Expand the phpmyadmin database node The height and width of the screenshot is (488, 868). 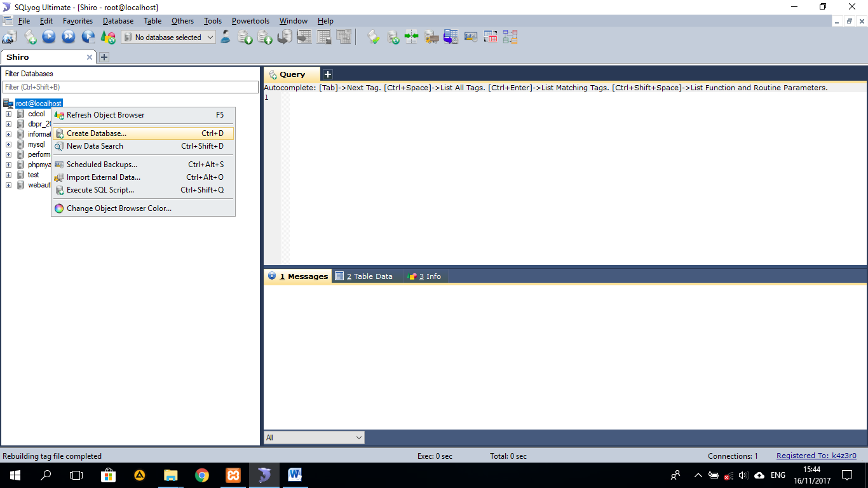[x=9, y=165]
